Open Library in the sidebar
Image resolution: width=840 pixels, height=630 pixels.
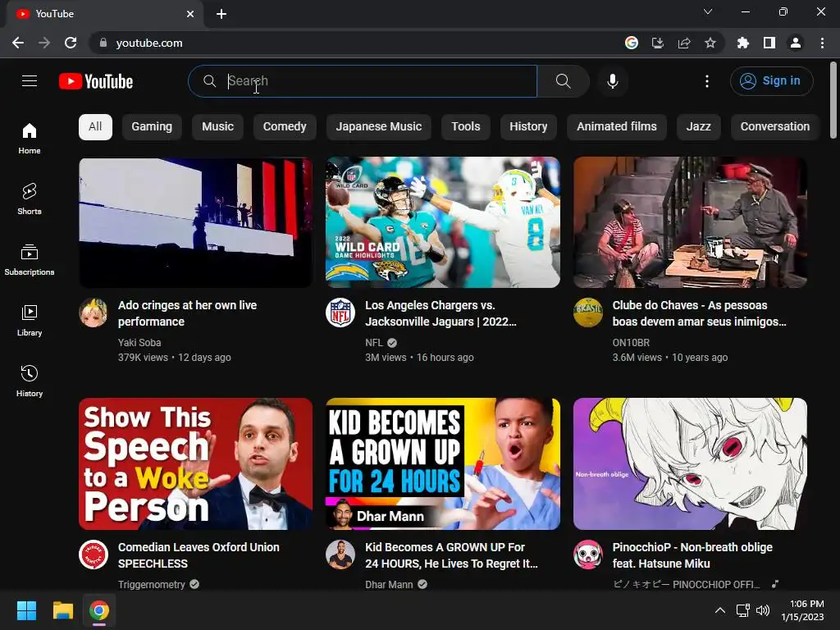pyautogui.click(x=30, y=320)
